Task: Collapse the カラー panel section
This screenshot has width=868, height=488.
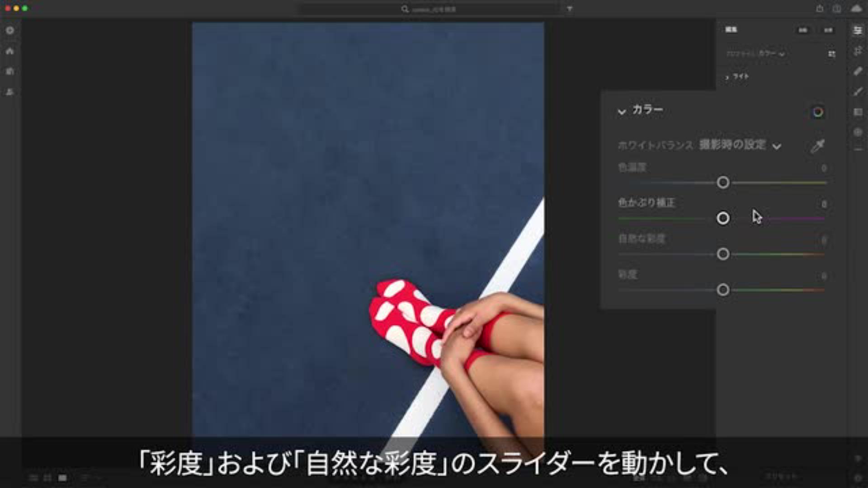Action: tap(622, 111)
